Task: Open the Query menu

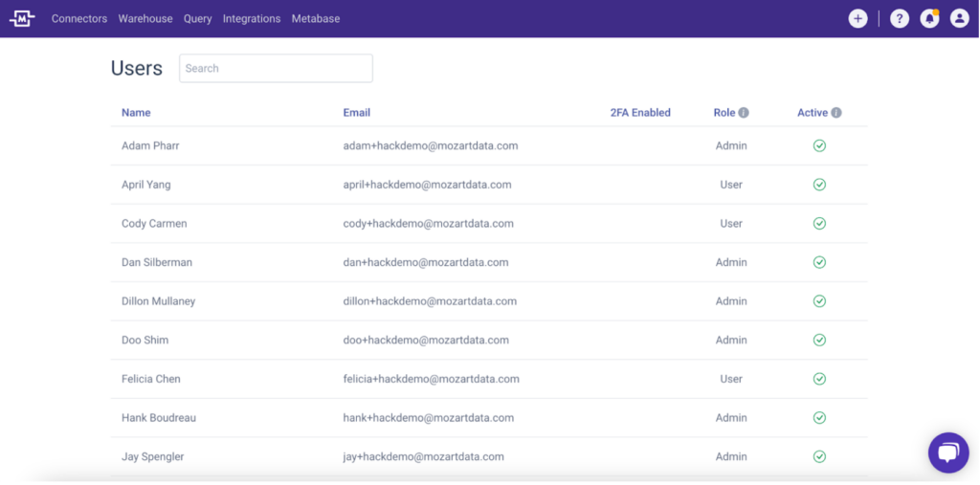Action: pyautogui.click(x=197, y=19)
